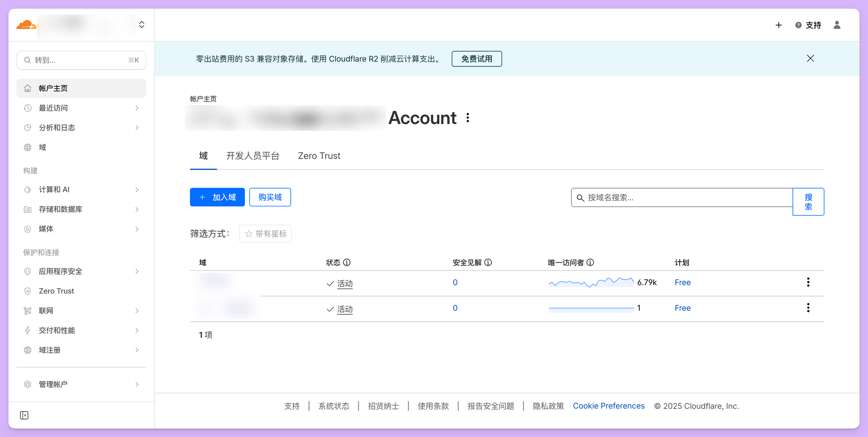Click the help icon beside 支持

[x=798, y=25]
